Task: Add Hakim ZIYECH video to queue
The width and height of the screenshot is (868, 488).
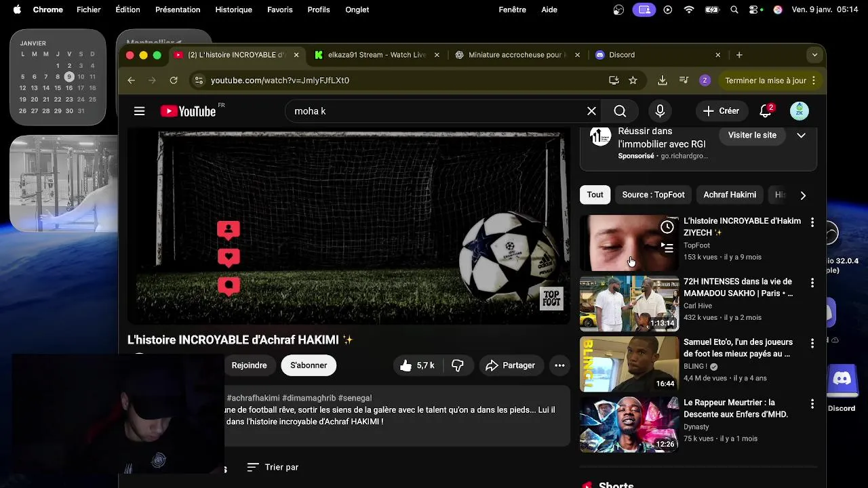Action: [667, 248]
